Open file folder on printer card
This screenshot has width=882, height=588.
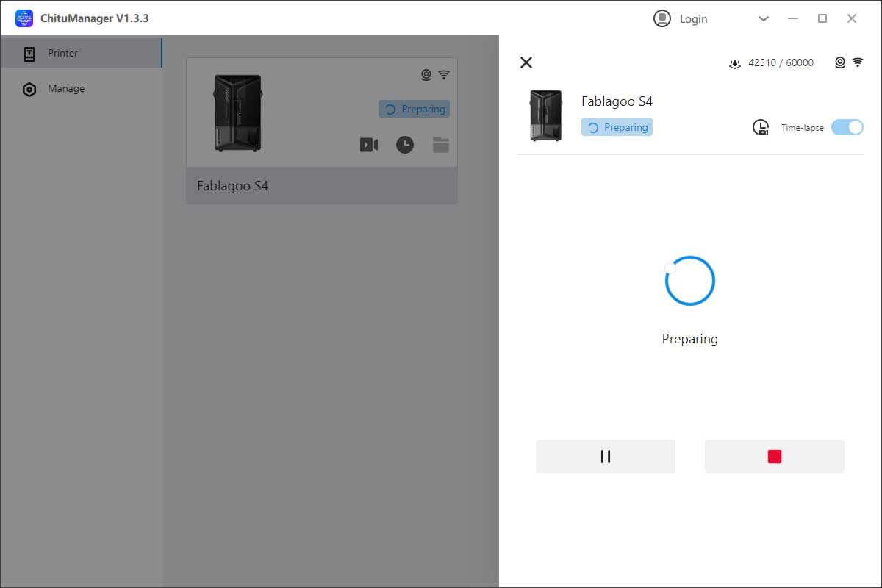441,145
